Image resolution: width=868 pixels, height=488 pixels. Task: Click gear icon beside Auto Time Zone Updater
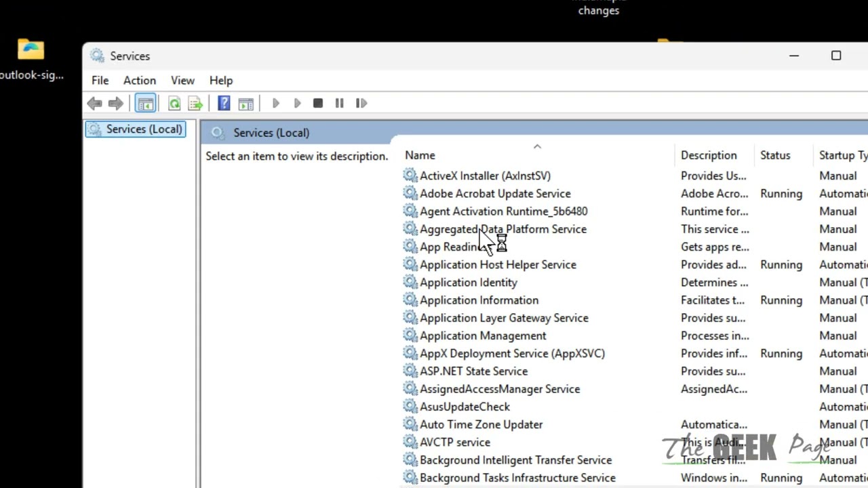[410, 424]
